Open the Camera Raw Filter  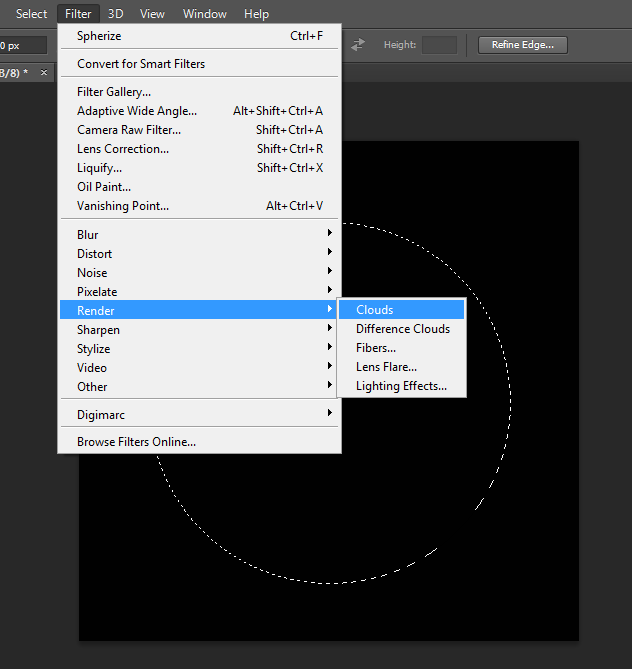tap(129, 130)
